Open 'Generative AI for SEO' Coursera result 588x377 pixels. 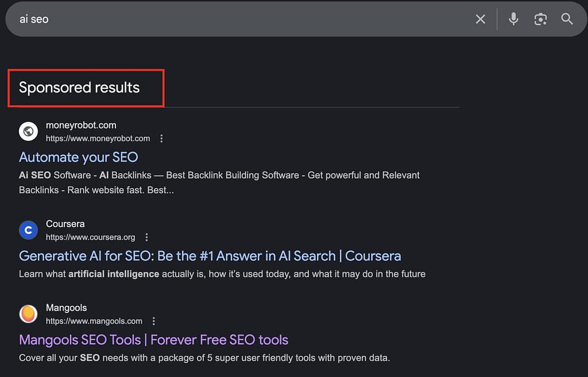click(210, 256)
